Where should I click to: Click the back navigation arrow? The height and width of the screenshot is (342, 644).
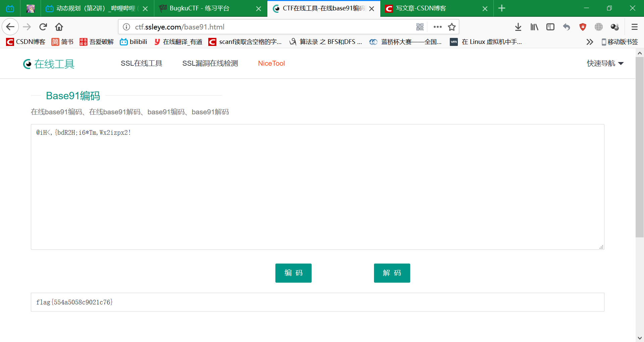point(10,27)
